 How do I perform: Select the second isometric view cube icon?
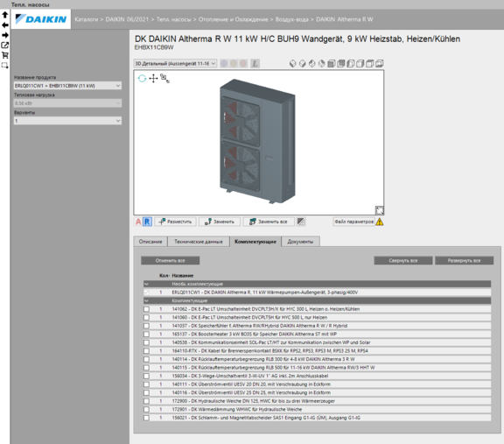(x=302, y=64)
